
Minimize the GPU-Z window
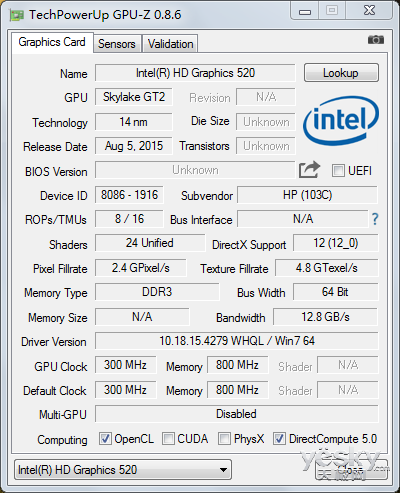coord(305,11)
